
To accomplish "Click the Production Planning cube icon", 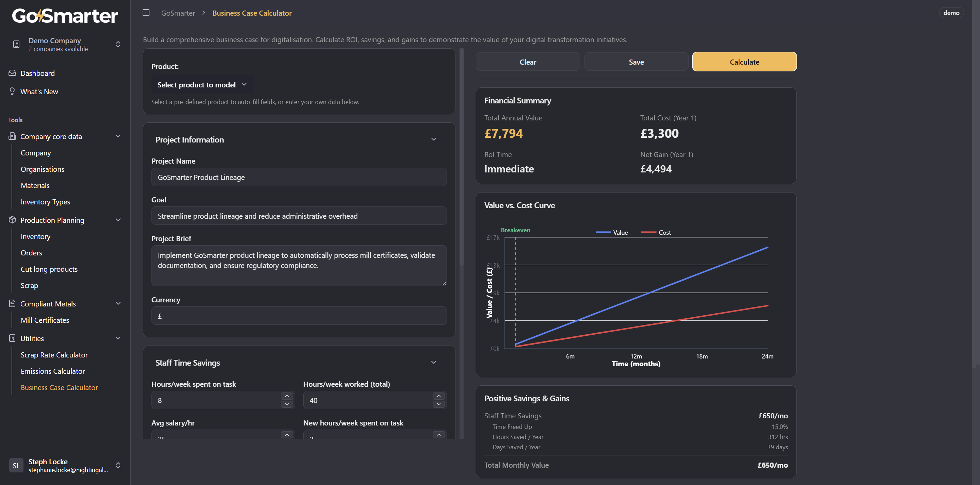I will click(x=12, y=220).
